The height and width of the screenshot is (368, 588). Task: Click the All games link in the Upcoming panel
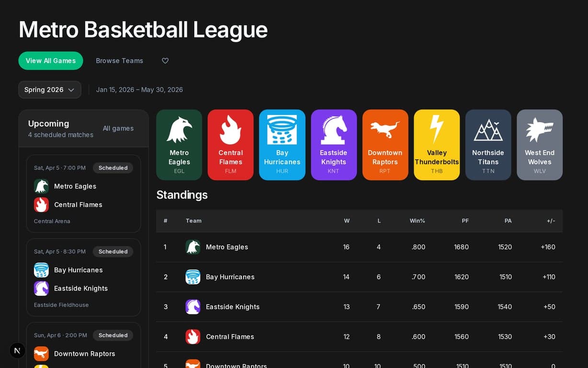click(x=118, y=128)
